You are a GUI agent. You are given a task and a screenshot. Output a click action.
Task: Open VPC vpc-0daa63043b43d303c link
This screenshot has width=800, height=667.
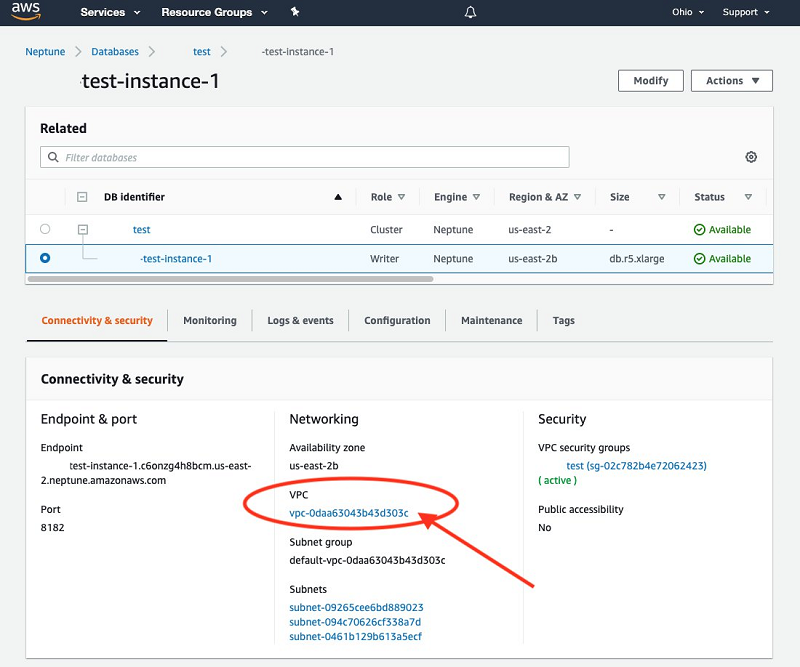click(348, 513)
